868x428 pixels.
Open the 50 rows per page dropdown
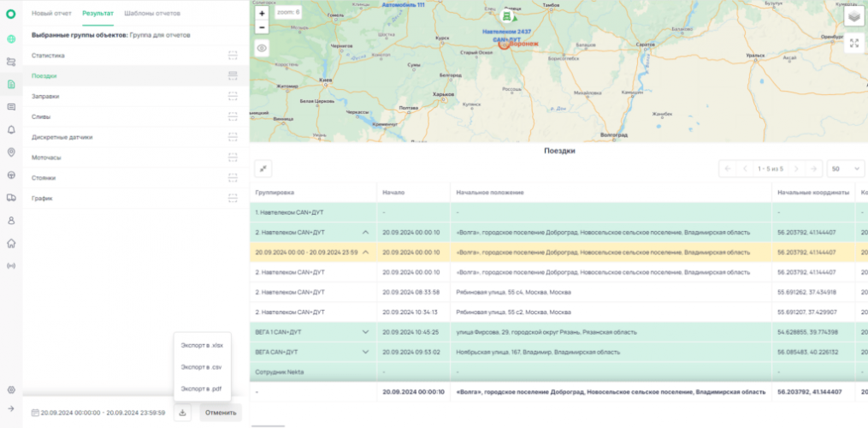(846, 169)
